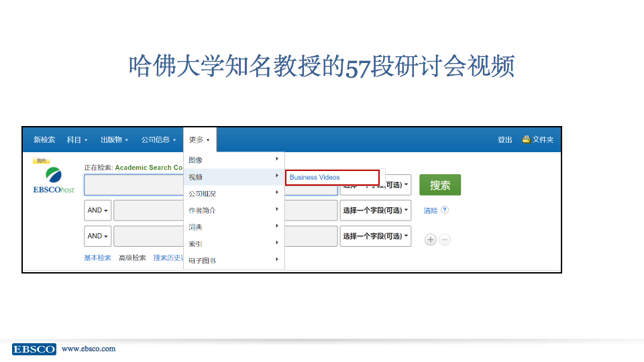644x362 pixels.
Task: Click the green 搜索 search button
Action: pos(440,185)
